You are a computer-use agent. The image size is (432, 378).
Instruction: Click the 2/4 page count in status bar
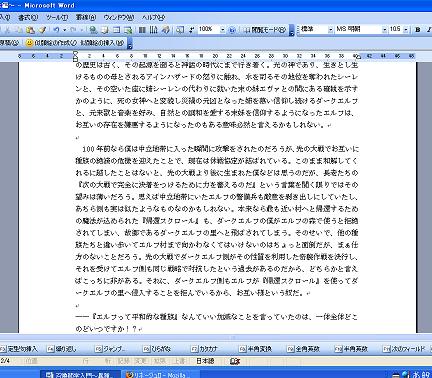pyautogui.click(x=5, y=361)
